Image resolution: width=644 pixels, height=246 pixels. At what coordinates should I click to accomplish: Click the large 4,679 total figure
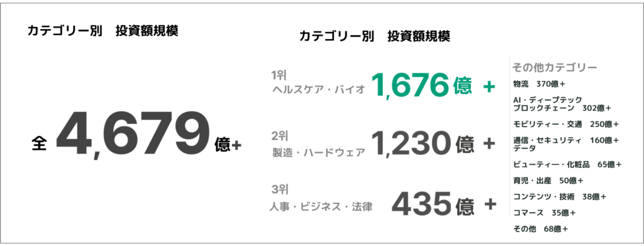(133, 135)
